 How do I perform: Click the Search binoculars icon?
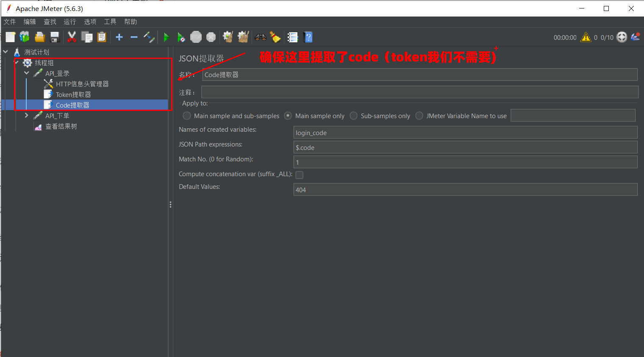pos(260,37)
